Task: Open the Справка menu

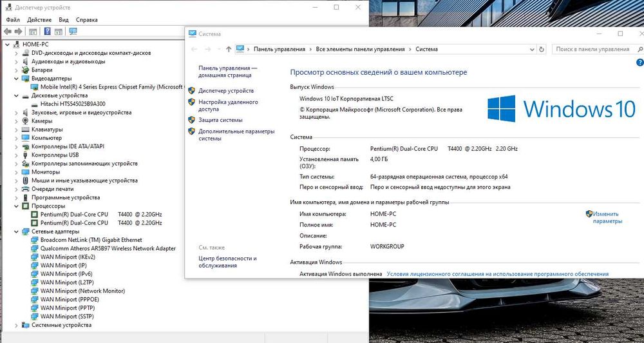Action: (87, 20)
